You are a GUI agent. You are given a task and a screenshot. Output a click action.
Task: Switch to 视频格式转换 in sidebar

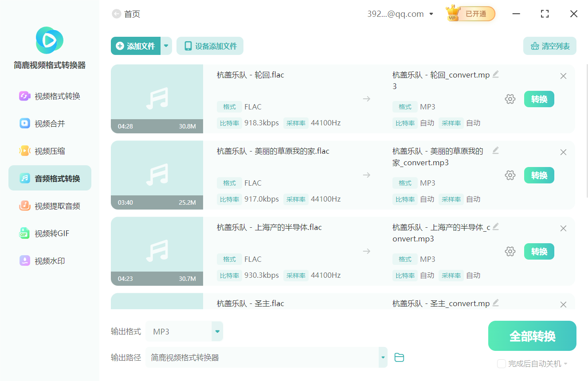tap(50, 96)
